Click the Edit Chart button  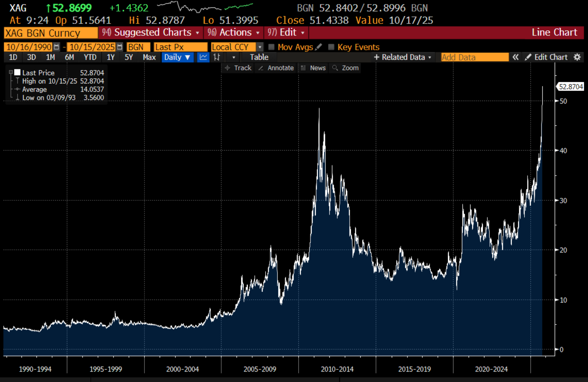[546, 57]
